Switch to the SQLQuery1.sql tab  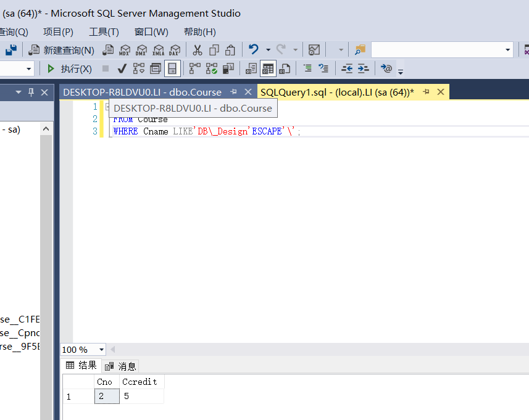point(337,92)
